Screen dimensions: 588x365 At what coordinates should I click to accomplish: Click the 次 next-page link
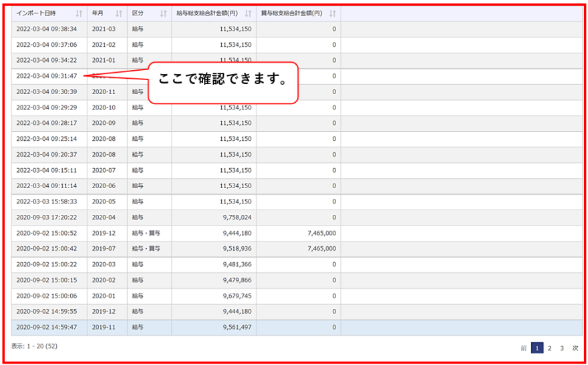575,348
